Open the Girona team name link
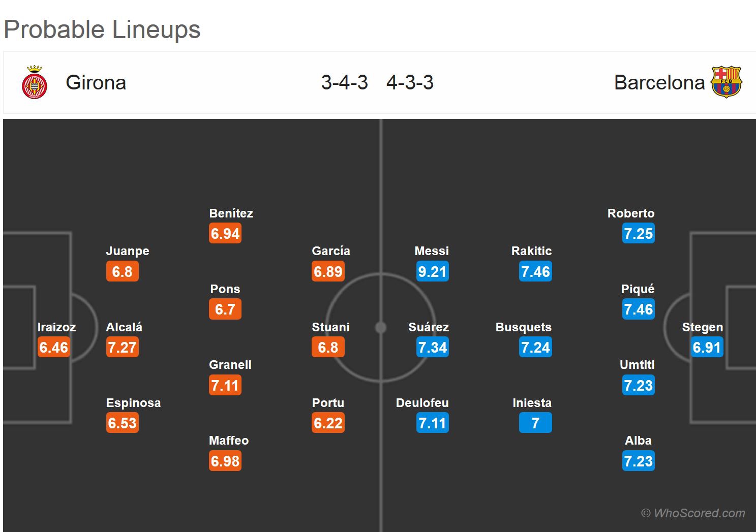 pyautogui.click(x=96, y=83)
